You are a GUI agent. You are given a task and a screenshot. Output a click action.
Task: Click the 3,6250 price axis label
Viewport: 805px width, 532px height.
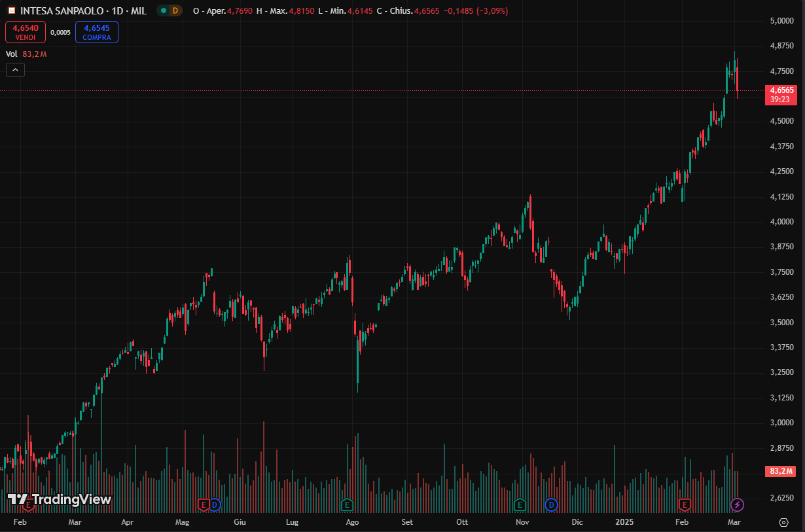[x=782, y=297]
